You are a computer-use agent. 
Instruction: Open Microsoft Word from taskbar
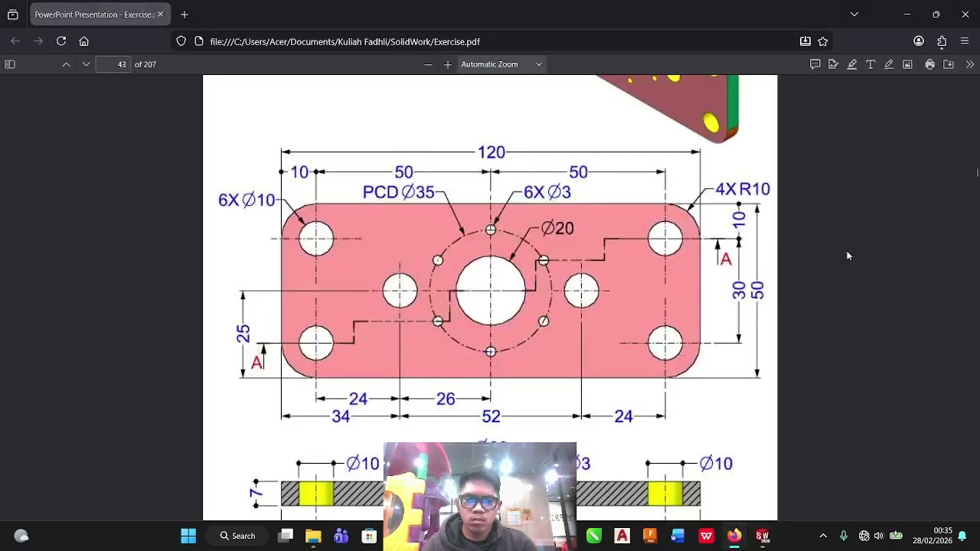click(678, 536)
